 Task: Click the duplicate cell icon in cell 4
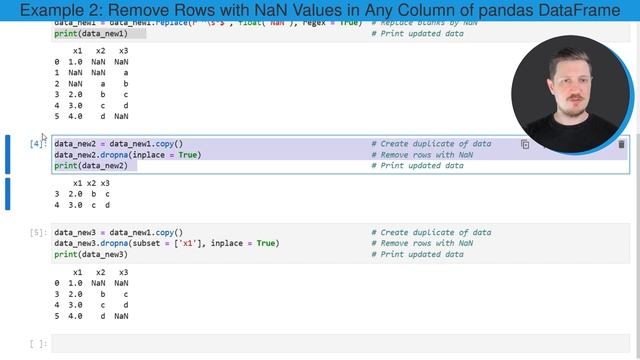coord(525,144)
